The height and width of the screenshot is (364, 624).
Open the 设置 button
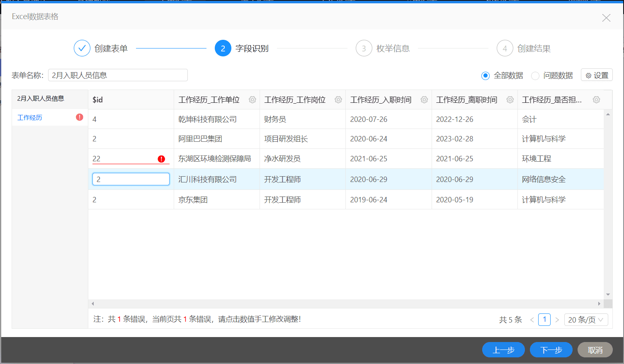click(597, 75)
